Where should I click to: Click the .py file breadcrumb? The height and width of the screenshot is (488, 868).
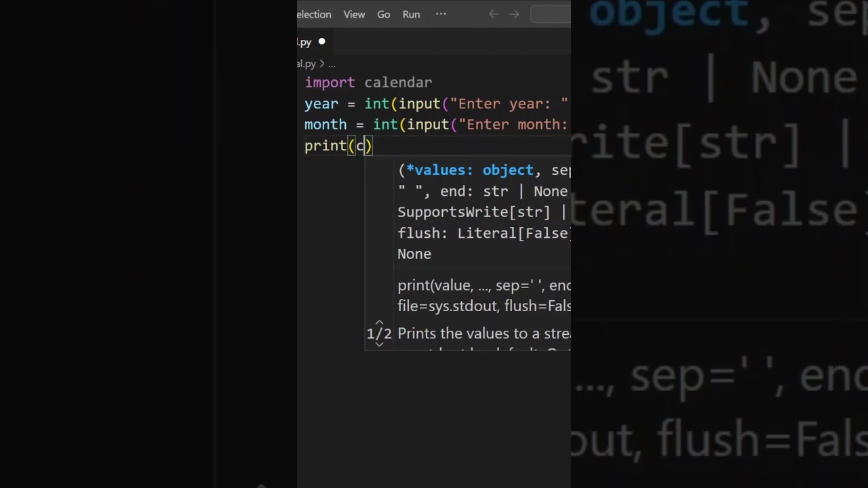click(x=307, y=64)
